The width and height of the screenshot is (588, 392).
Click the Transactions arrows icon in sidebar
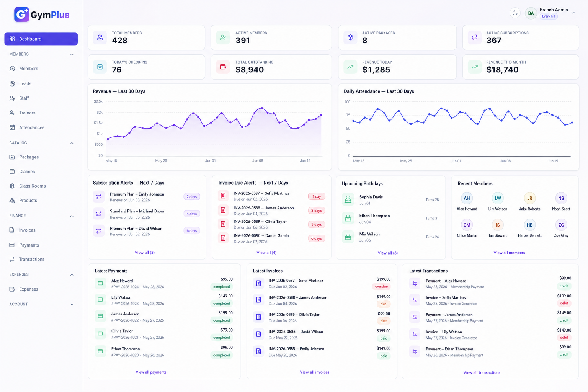click(x=12, y=259)
